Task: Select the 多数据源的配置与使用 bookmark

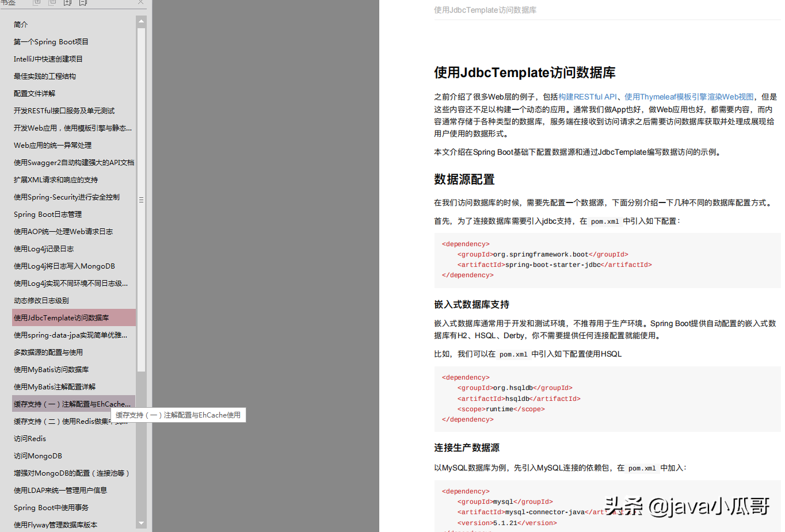Action: (x=47, y=352)
